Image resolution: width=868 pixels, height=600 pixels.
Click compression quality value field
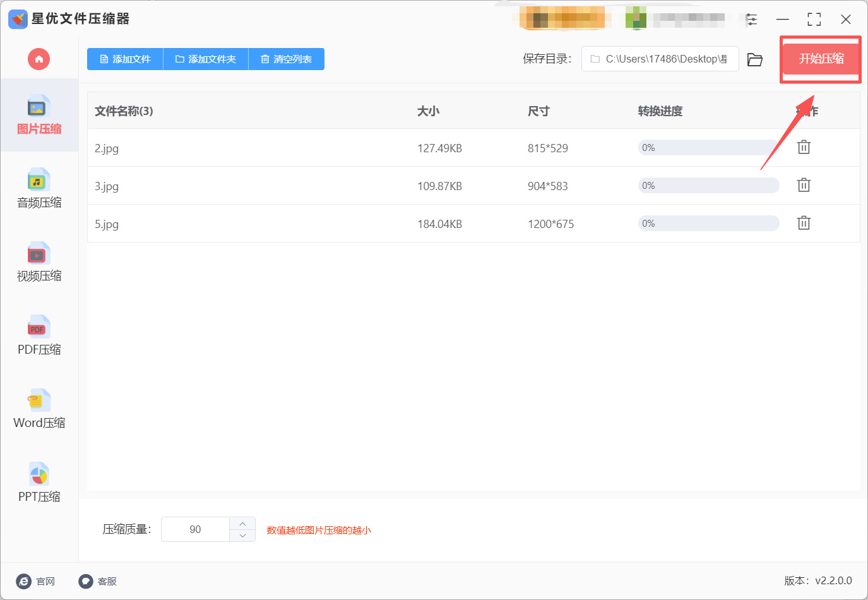[x=195, y=529]
